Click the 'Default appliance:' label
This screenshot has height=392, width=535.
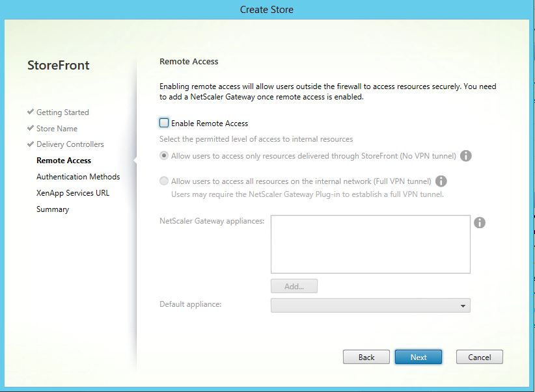pos(191,304)
